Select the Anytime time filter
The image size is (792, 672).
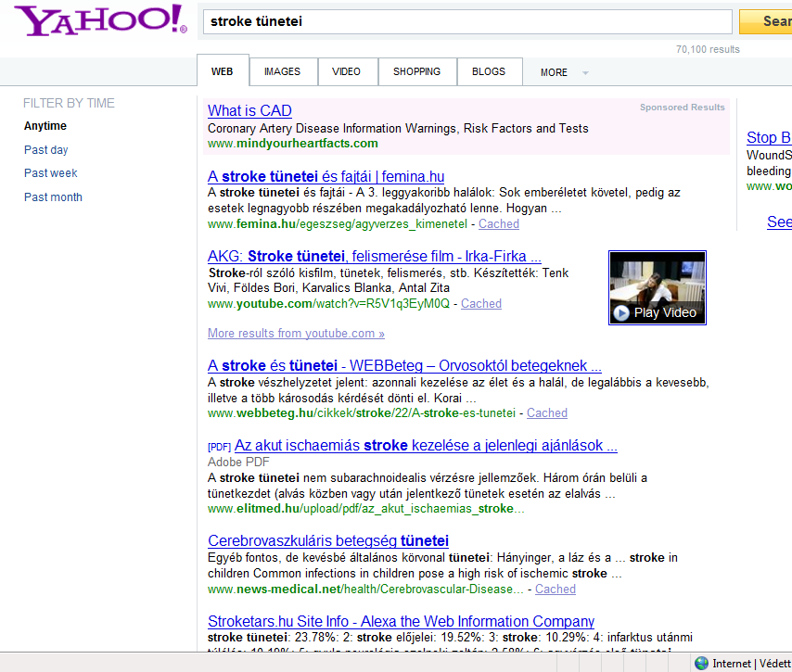click(45, 126)
